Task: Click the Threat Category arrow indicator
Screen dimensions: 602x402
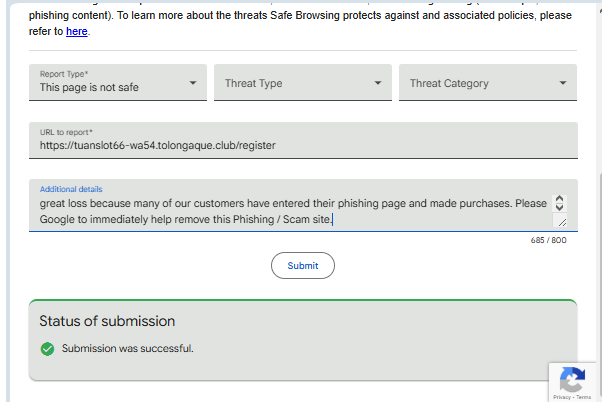Action: click(x=563, y=83)
